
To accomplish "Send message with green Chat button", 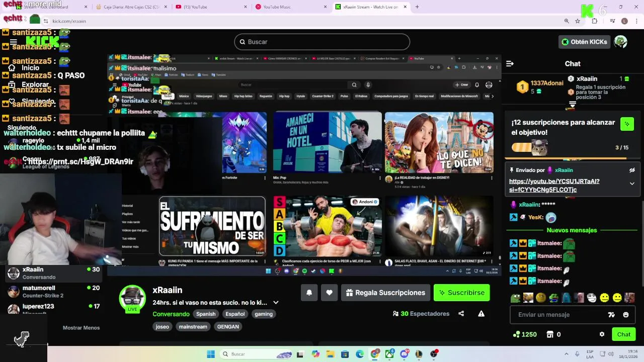I will [x=623, y=334].
